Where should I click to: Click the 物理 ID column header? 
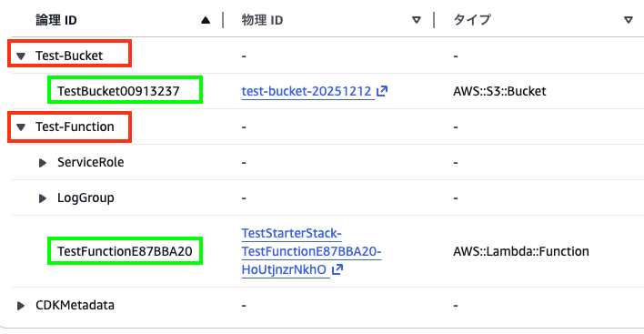262,20
